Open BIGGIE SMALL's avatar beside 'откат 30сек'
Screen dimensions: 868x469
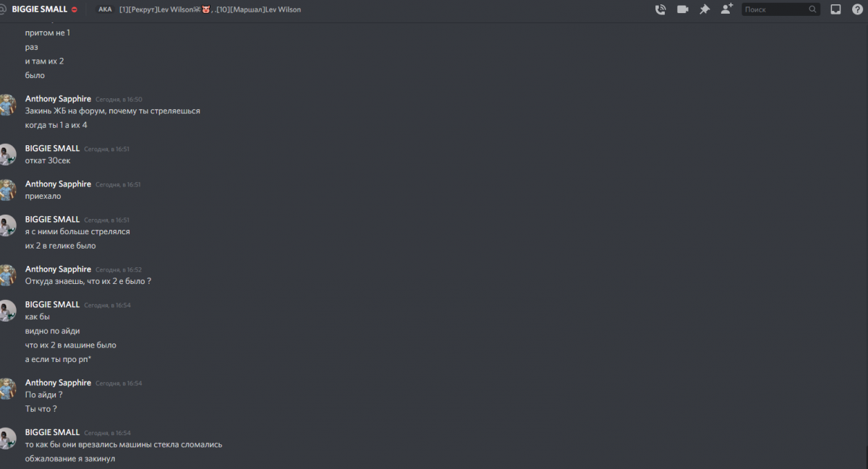[x=6, y=154]
